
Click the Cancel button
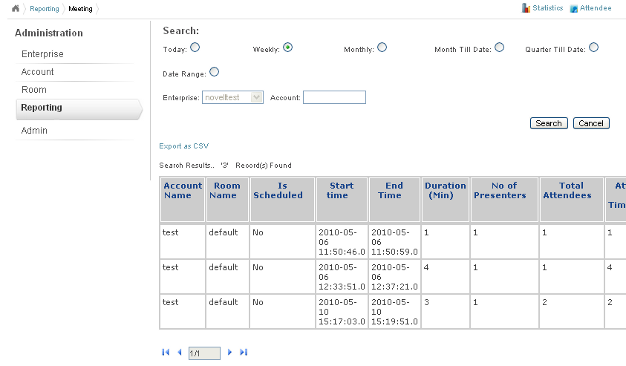pos(591,123)
